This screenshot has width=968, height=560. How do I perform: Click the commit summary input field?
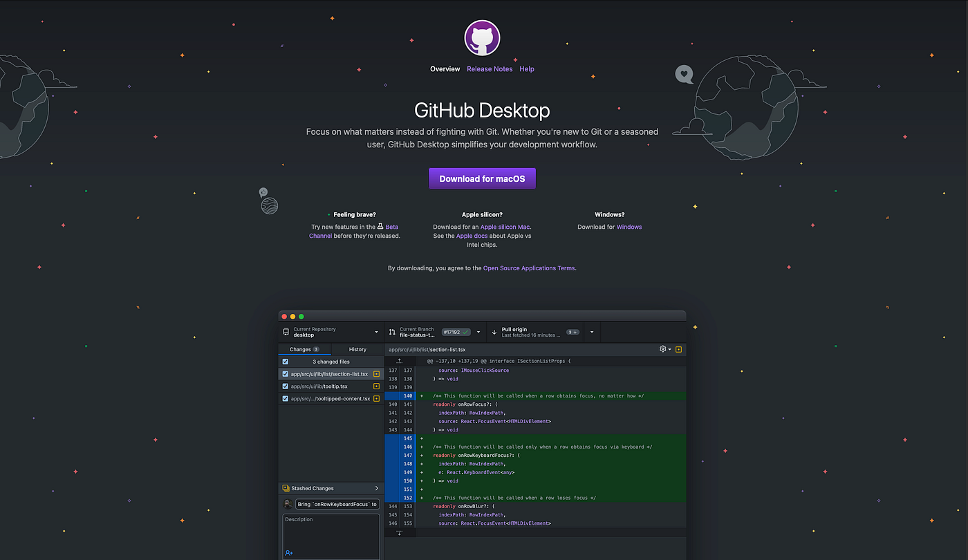tap(337, 504)
